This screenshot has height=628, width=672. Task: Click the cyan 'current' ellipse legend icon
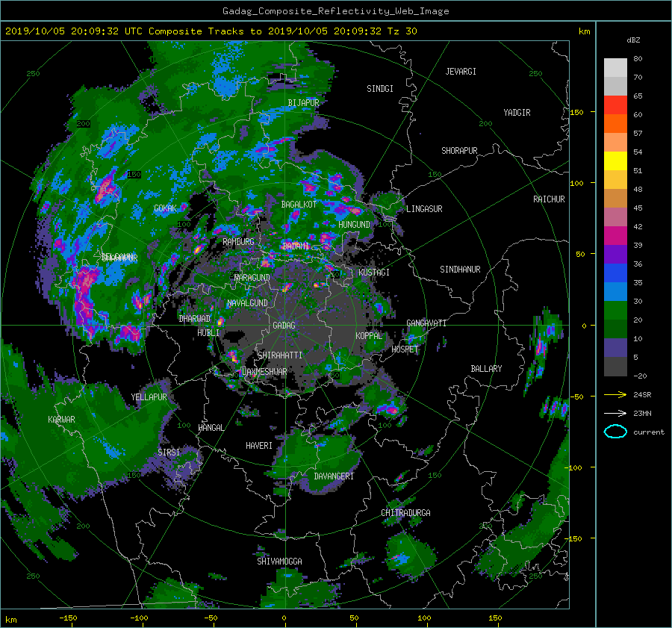[615, 432]
